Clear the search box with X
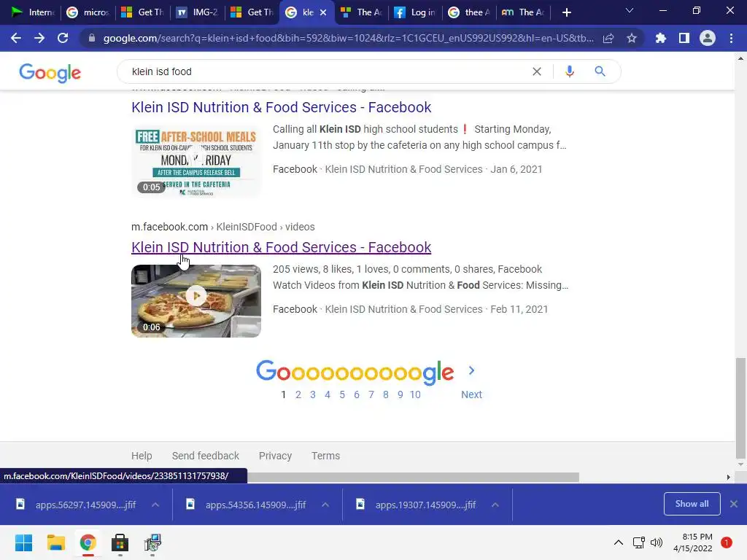The width and height of the screenshot is (747, 560). pyautogui.click(x=537, y=71)
